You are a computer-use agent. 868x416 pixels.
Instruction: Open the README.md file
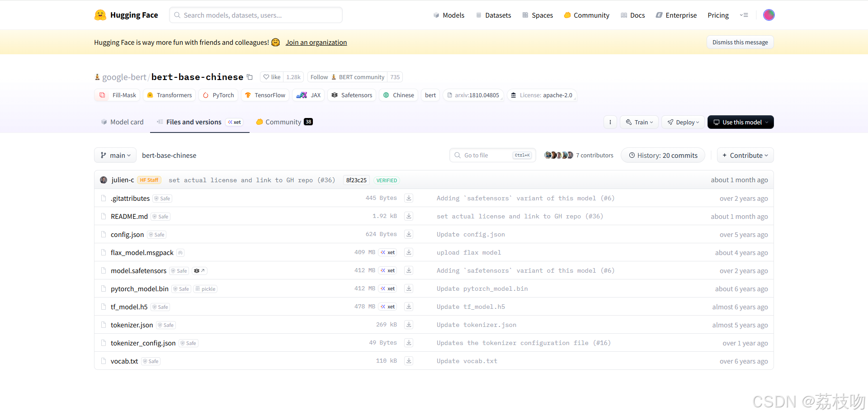coord(129,216)
